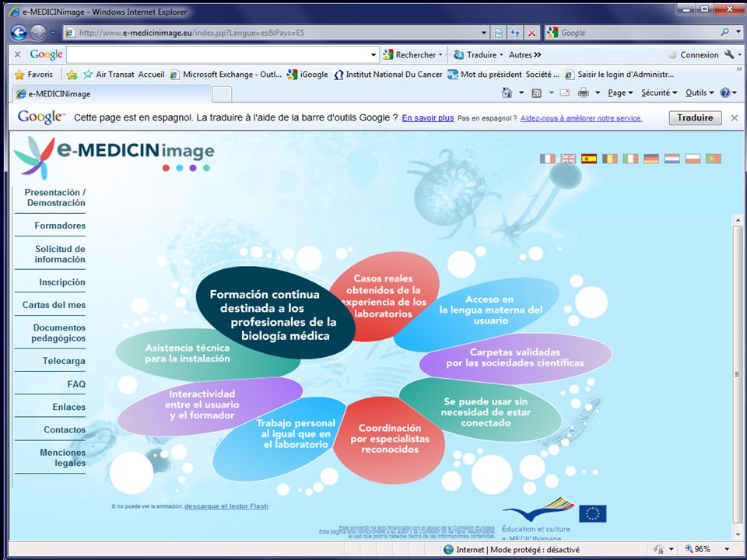Stop loading with the red X icon

(x=531, y=33)
